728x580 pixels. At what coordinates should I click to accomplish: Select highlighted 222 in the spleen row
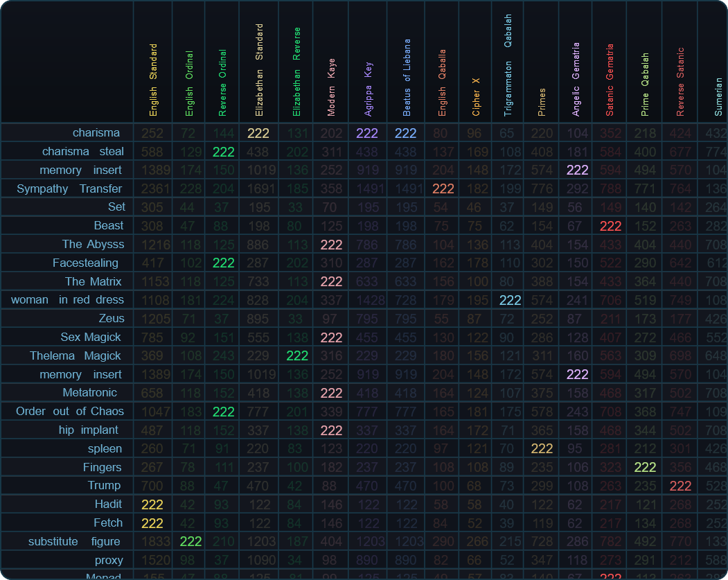pos(542,448)
